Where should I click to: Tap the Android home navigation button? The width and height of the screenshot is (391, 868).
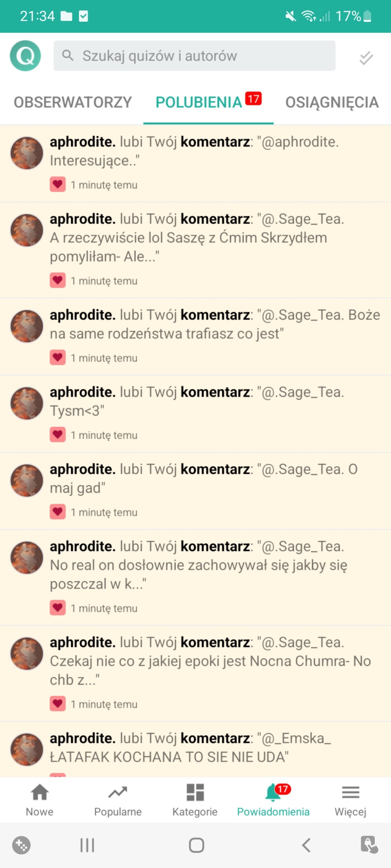coord(196,845)
